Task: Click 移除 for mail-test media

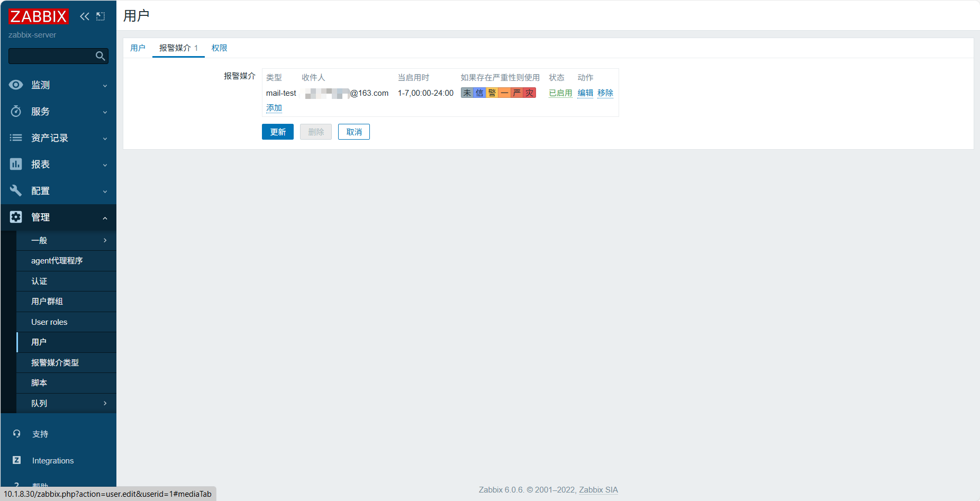Action: (x=605, y=93)
